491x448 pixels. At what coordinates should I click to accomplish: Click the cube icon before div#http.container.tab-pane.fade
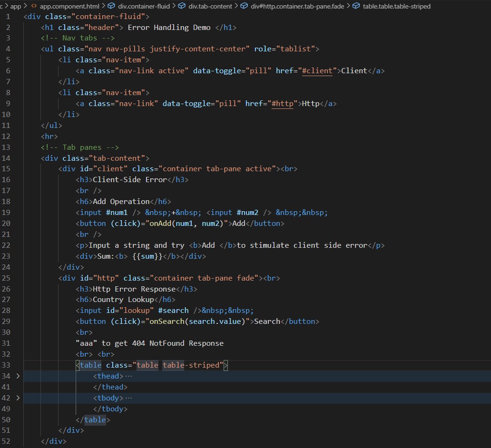[x=244, y=6]
